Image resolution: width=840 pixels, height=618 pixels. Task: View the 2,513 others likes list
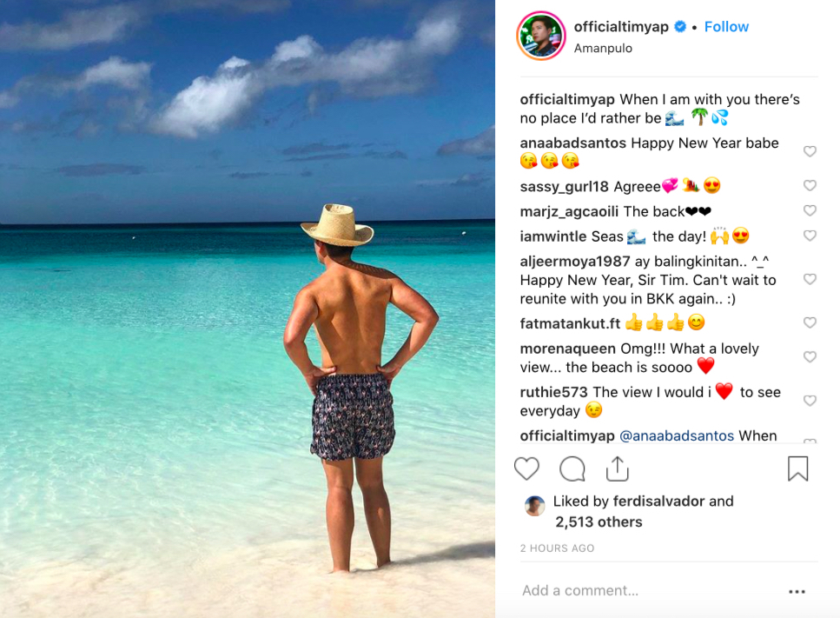point(599,522)
